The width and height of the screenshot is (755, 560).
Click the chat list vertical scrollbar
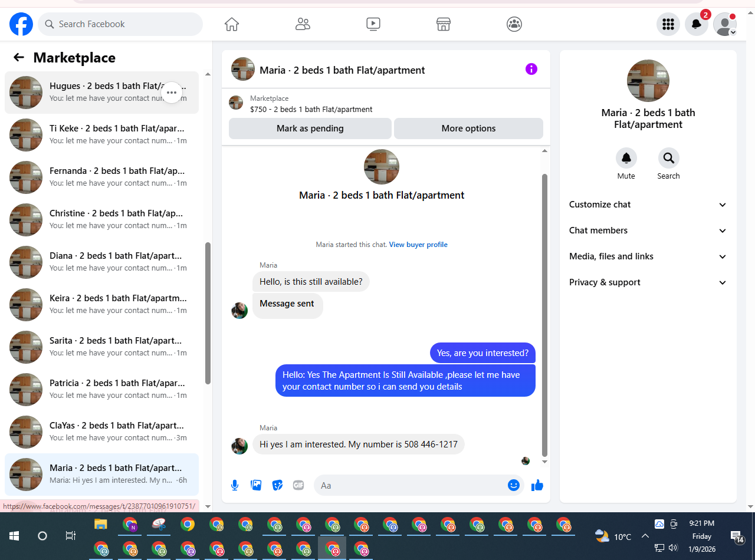tap(208, 314)
